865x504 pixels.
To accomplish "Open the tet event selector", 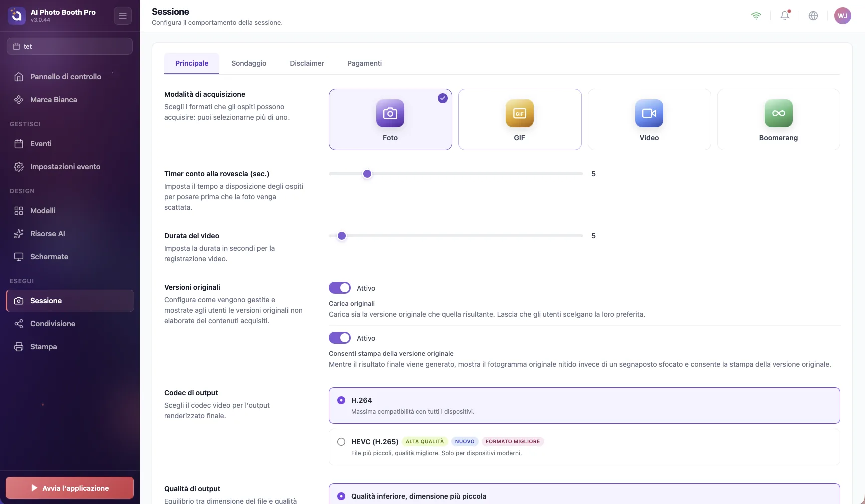I will 70,46.
